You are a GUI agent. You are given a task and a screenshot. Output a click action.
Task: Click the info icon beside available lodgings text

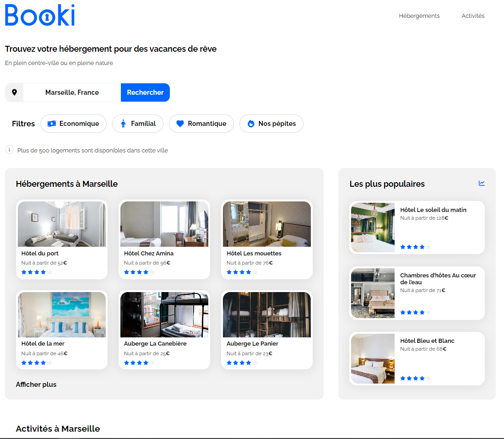coord(9,150)
